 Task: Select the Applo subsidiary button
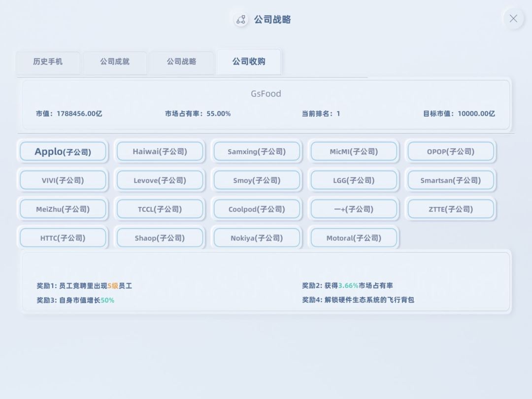(63, 151)
